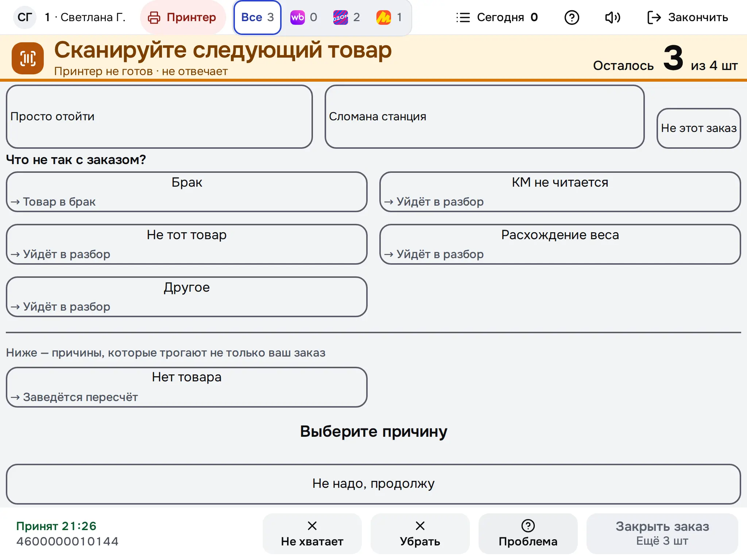Switch to the Yandex Market tab
The height and width of the screenshot is (560, 747).
coord(389,17)
